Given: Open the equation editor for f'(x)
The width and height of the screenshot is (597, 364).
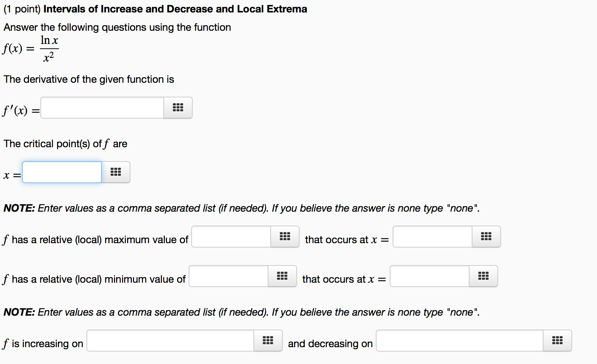Looking at the screenshot, I should (x=178, y=108).
